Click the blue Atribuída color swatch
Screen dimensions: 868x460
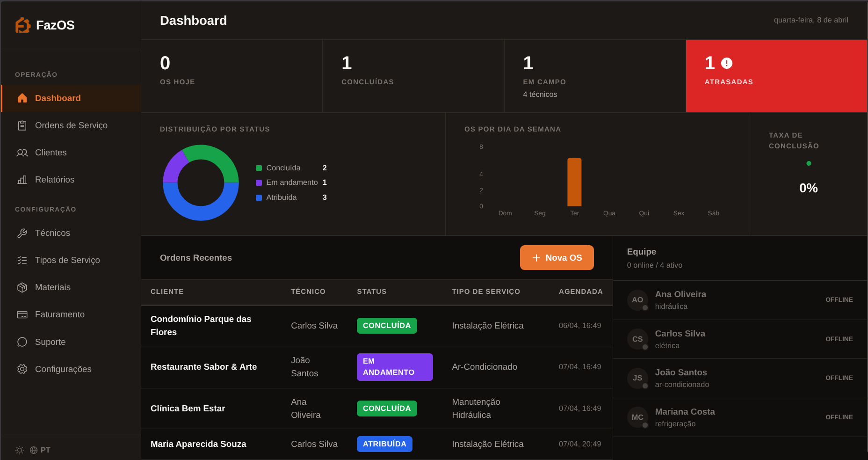(259, 197)
